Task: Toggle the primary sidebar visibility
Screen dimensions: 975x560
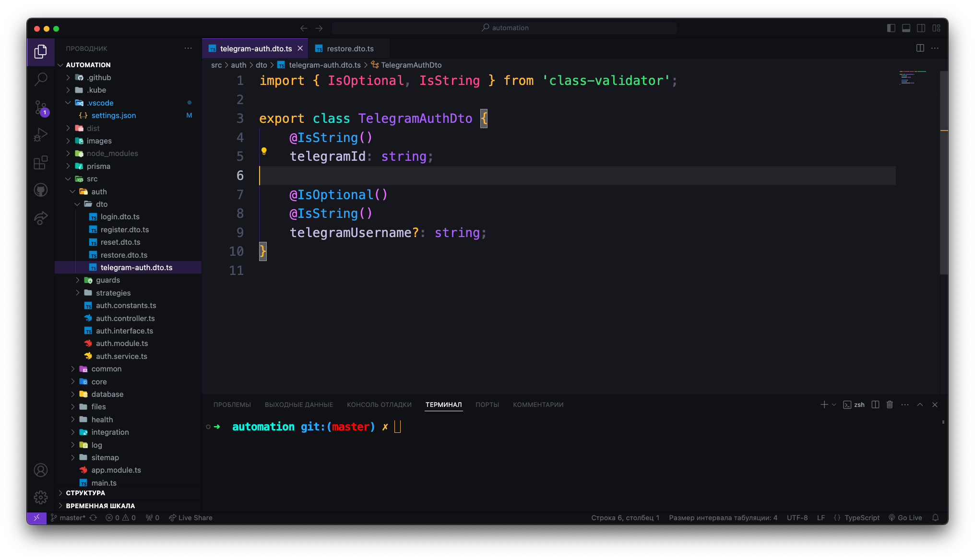Action: coord(891,28)
